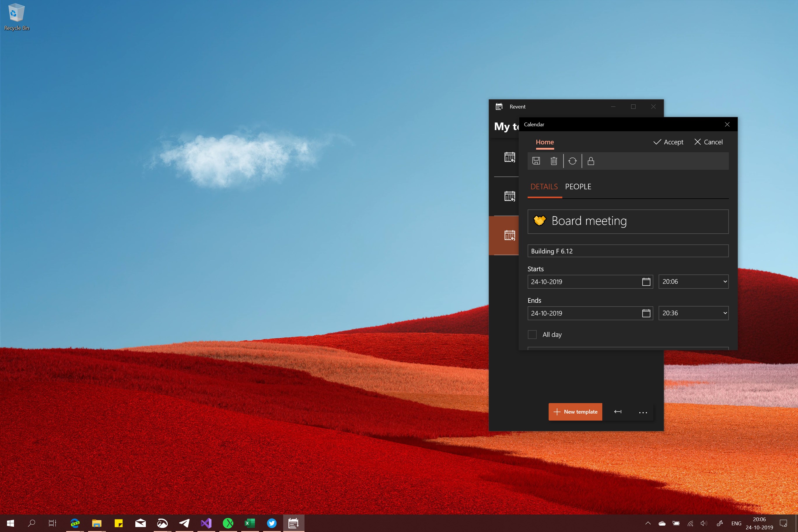Click the recurrence repeat icon
Screen dimensions: 798x532
(x=572, y=161)
